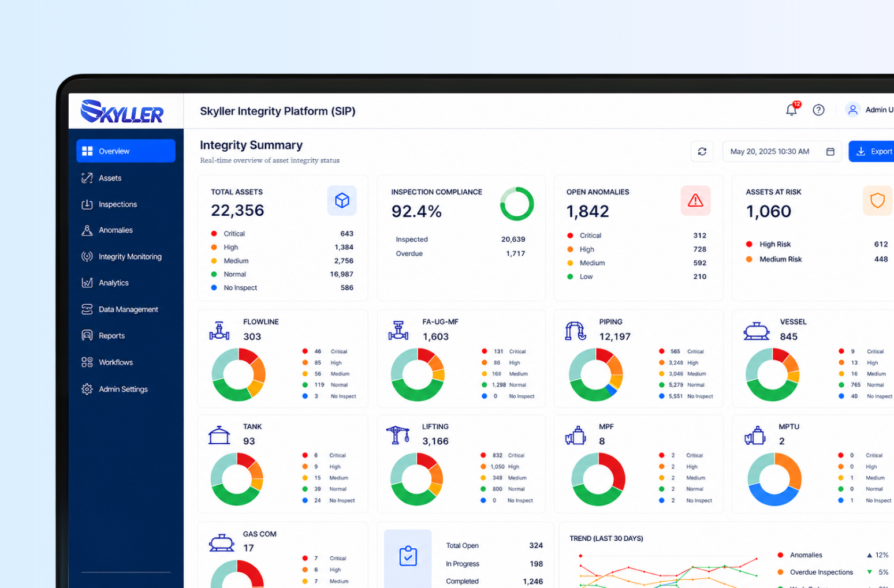
Task: Click Piping total 12,197
Action: coord(614,336)
